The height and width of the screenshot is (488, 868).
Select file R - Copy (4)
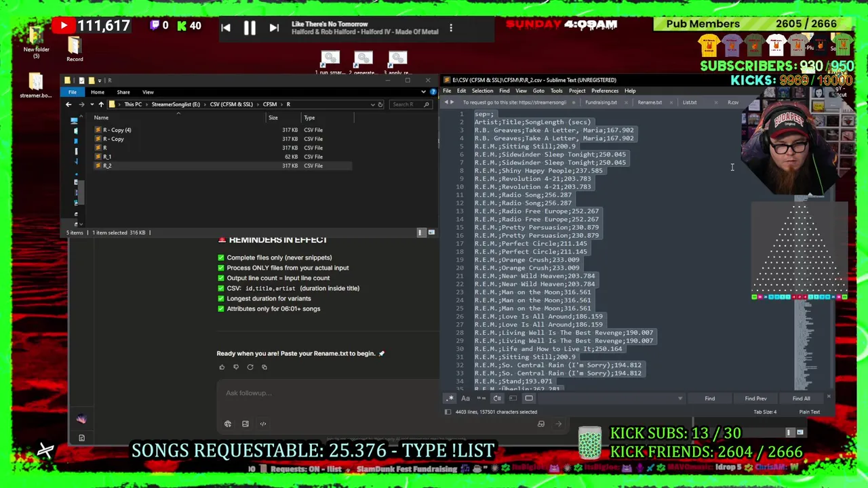tap(117, 130)
